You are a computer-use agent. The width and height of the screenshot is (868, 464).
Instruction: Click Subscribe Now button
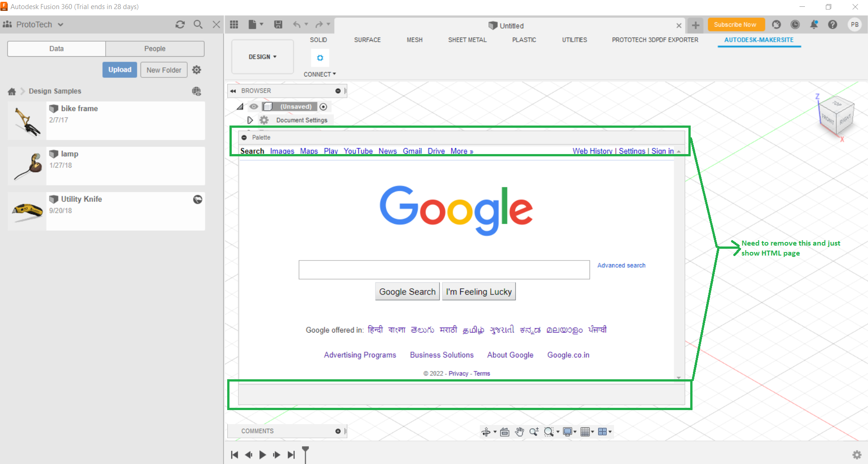(x=735, y=24)
